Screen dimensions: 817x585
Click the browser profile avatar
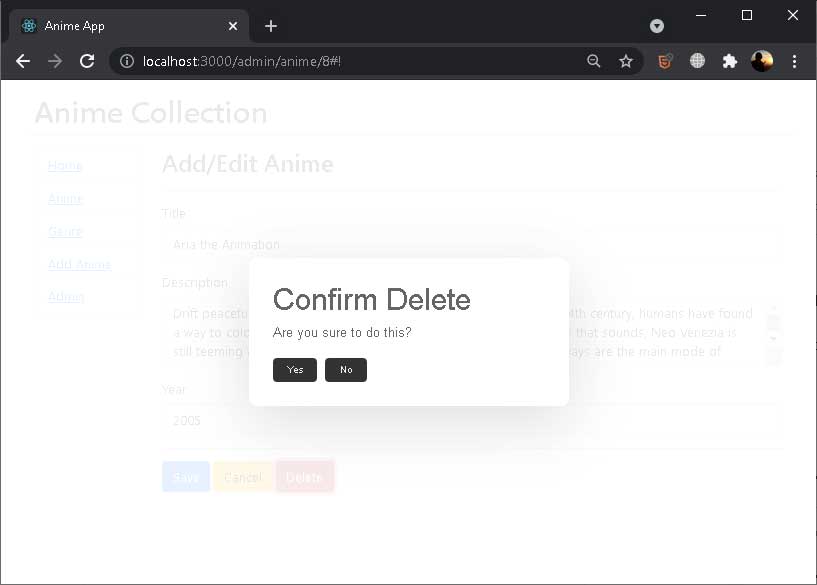tap(762, 61)
